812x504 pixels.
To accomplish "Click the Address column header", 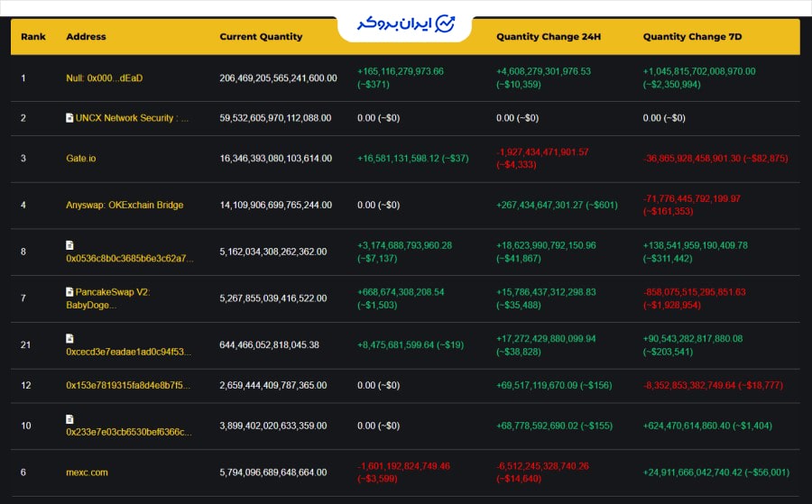I will click(x=86, y=37).
